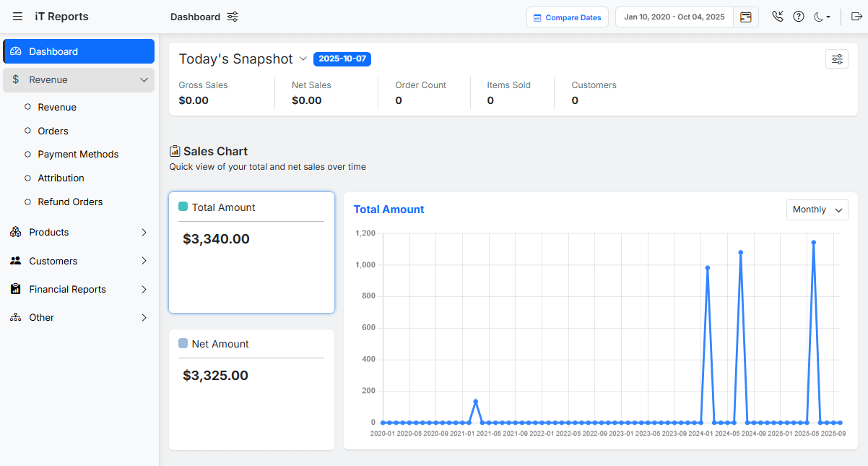Click the calendar icon next to date range
Viewport: 868px width, 466px height.
(x=746, y=17)
